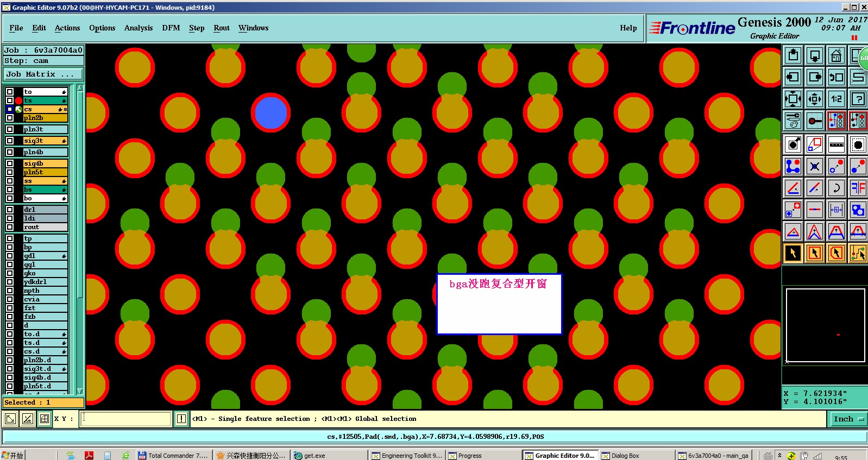868x460 pixels.
Task: Click the add pad feature icon
Action: tap(793, 144)
